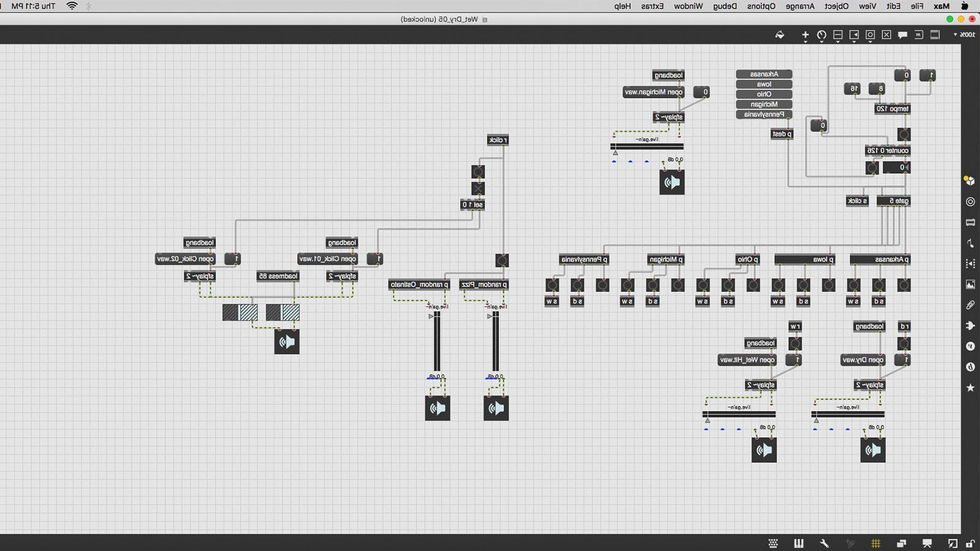Click the dimmed paperclip-plus icon in bottom toolbar
Viewport: 980px width, 551px height.
850,543
